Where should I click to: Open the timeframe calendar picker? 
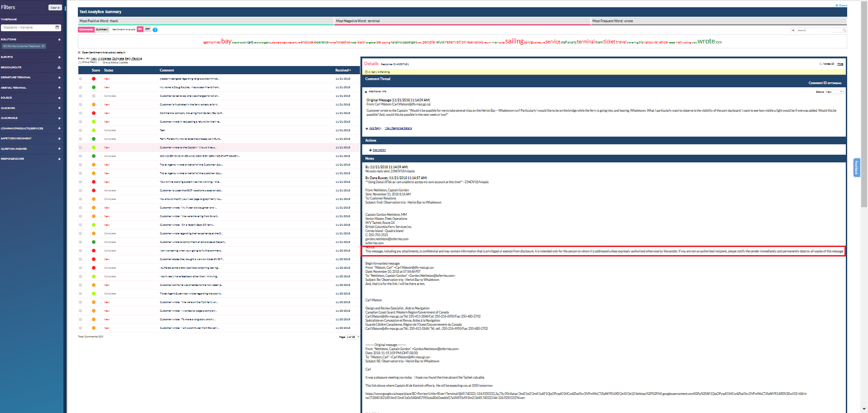point(57,28)
